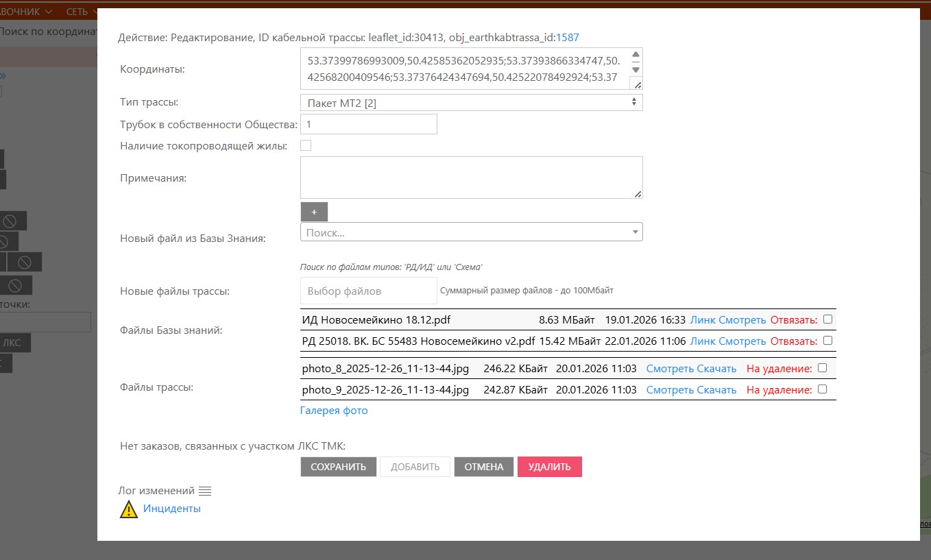Click Смотреть for photo_8 file
The height and width of the screenshot is (560, 931).
(670, 369)
